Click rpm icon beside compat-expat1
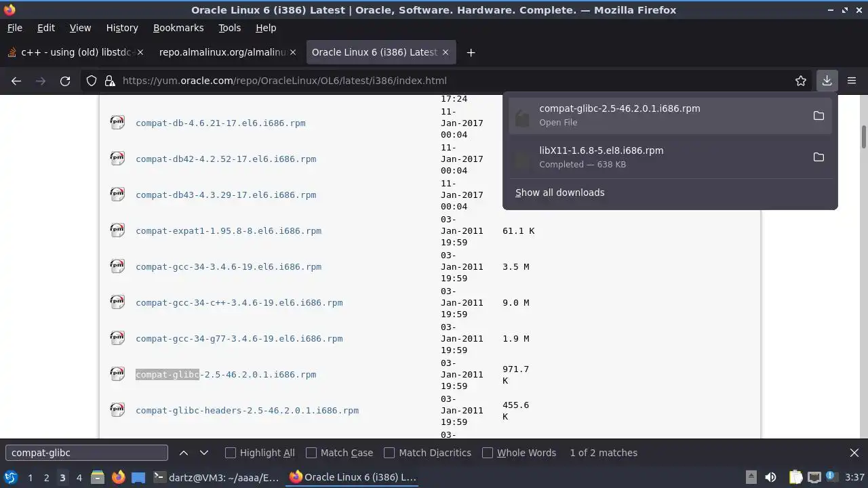 tap(117, 230)
